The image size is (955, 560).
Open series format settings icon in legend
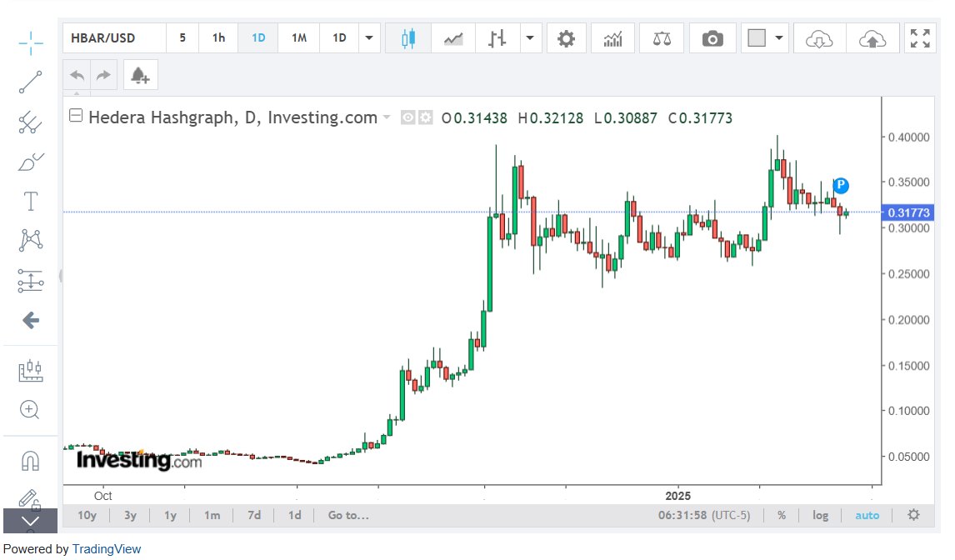pyautogui.click(x=425, y=117)
